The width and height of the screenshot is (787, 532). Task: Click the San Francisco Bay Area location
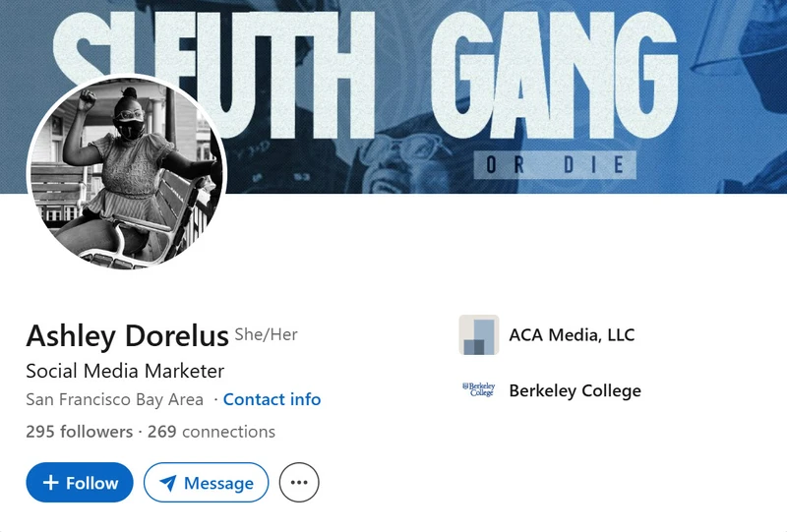pos(114,399)
